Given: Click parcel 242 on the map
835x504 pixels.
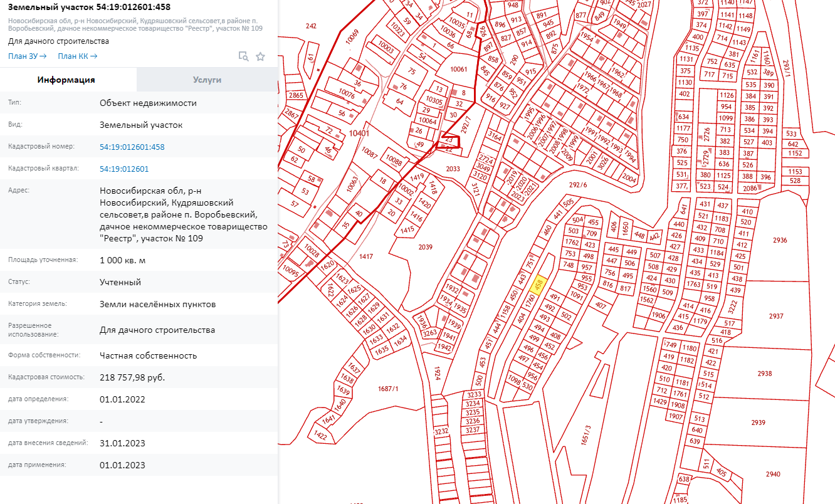Looking at the screenshot, I should (x=311, y=26).
